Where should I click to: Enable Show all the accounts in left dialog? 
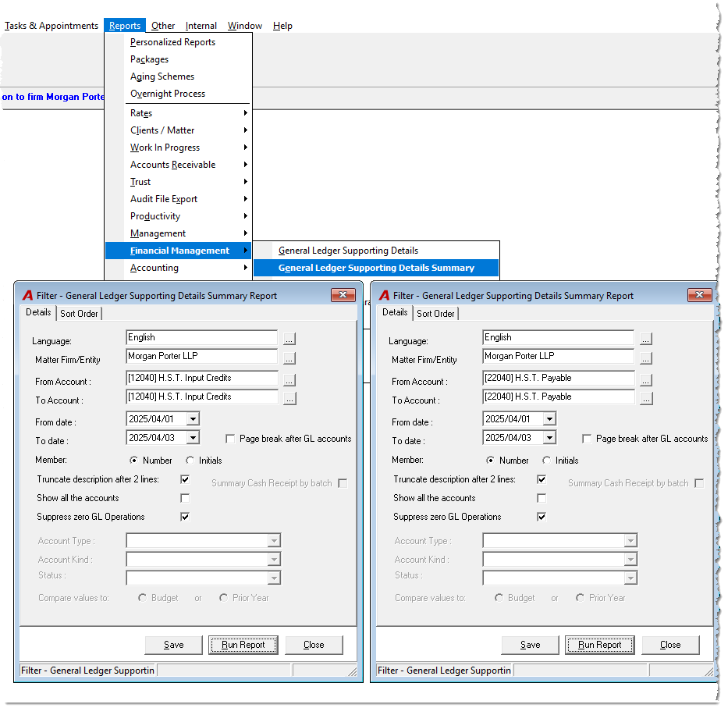(185, 498)
